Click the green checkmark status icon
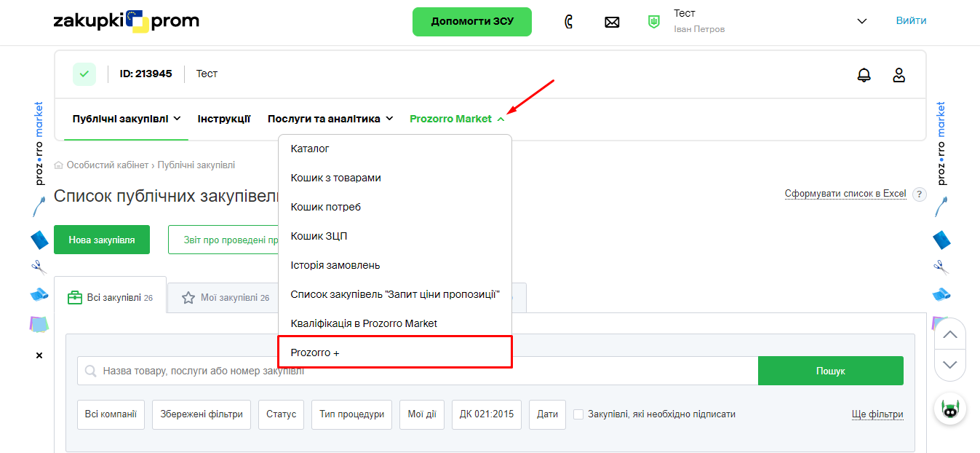This screenshot has width=980, height=453. point(84,74)
